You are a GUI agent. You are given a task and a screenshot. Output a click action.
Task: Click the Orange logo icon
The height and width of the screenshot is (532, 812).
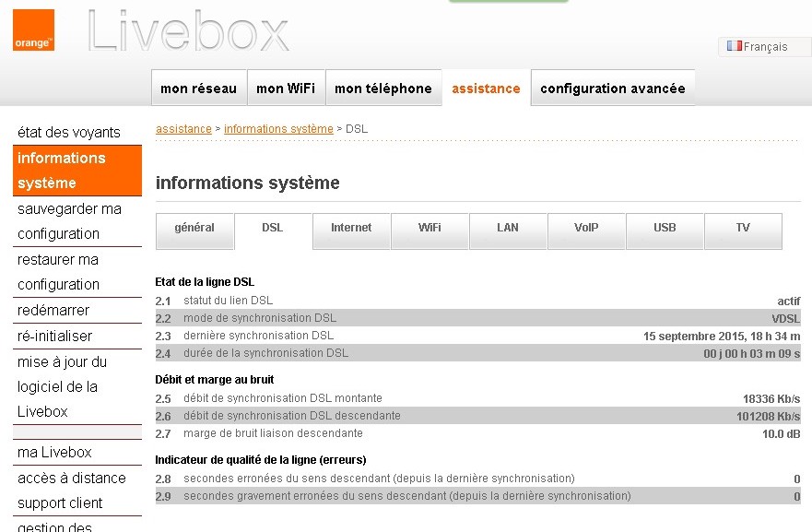(33, 30)
